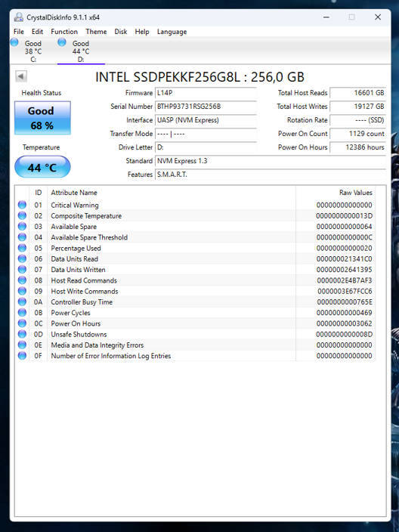Click the Transfer Mode field
This screenshot has width=399, height=532.
tap(206, 133)
